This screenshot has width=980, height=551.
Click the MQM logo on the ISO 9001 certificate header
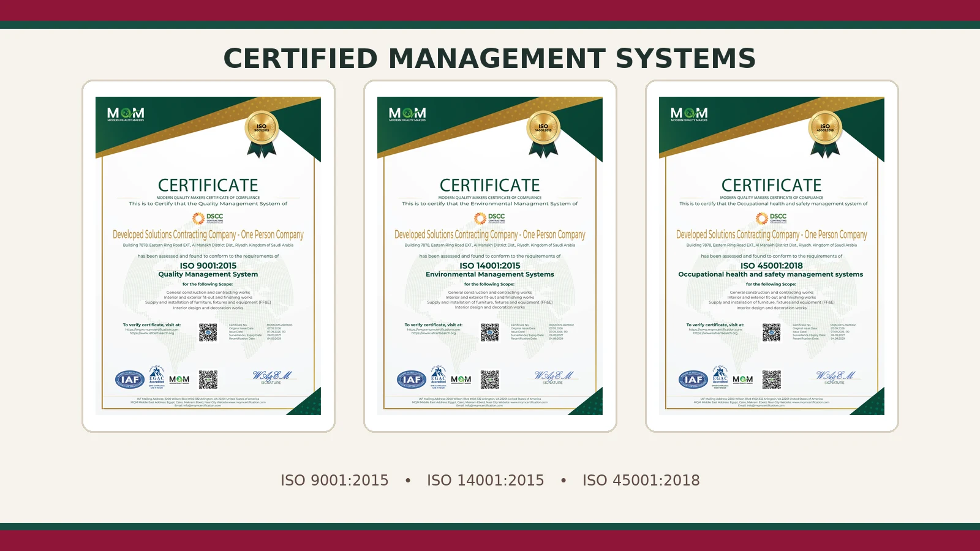(126, 114)
